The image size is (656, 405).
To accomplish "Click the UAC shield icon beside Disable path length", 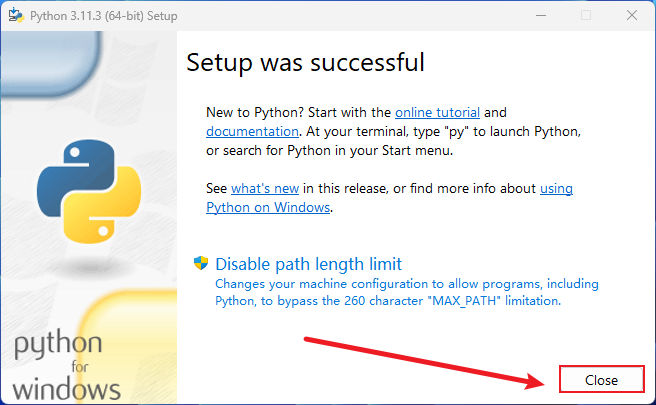I will [x=201, y=263].
